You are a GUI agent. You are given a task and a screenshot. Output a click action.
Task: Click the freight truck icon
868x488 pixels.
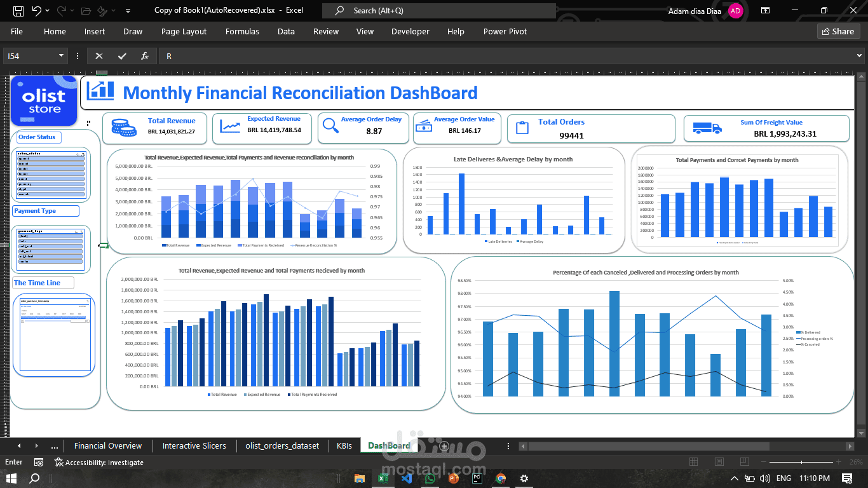click(707, 128)
